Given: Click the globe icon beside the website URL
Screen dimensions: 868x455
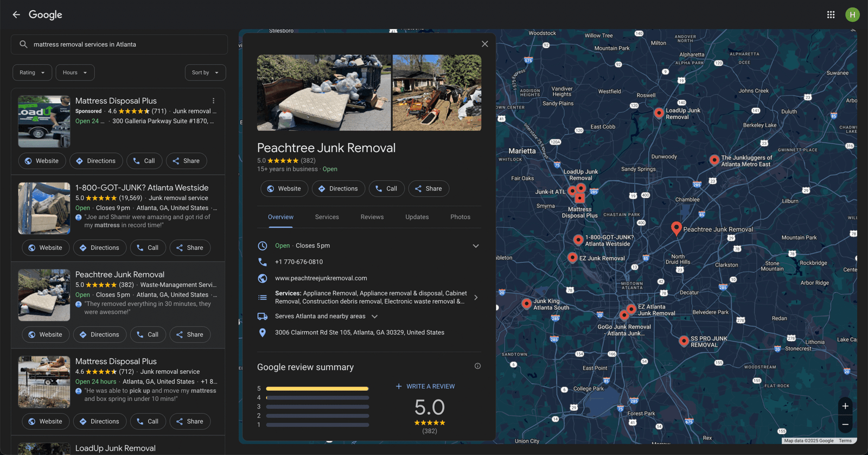Looking at the screenshot, I should [x=263, y=278].
